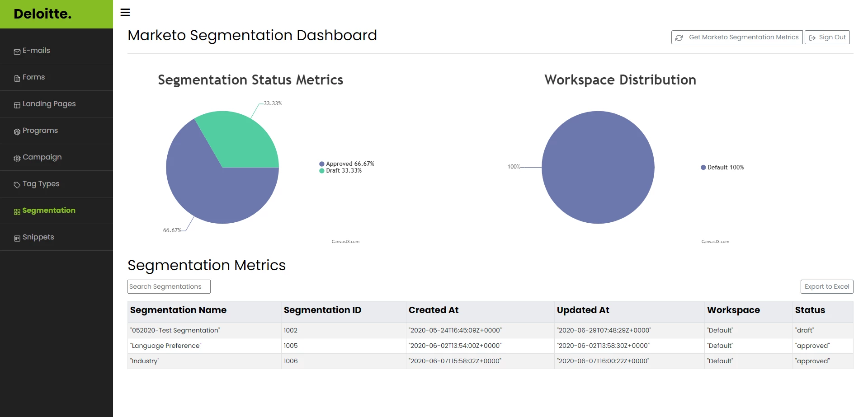Click created date 2020-06-02T13:54:00Z+0000

[x=480, y=346]
